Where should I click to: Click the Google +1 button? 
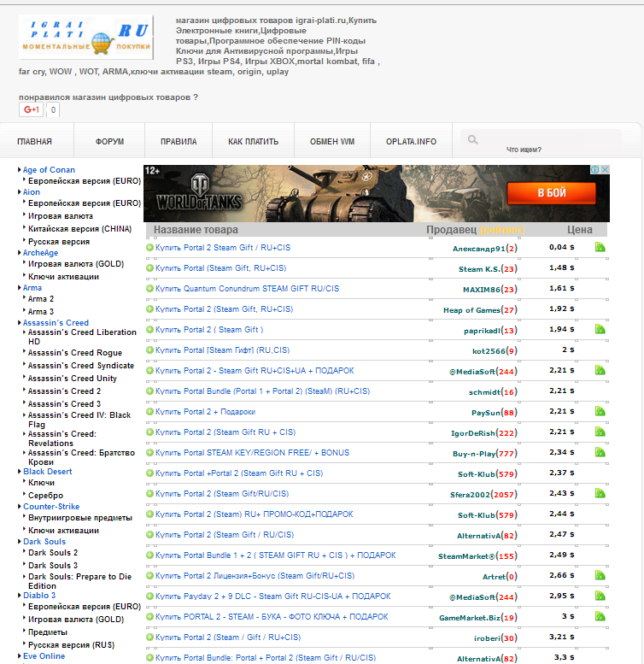(x=31, y=109)
